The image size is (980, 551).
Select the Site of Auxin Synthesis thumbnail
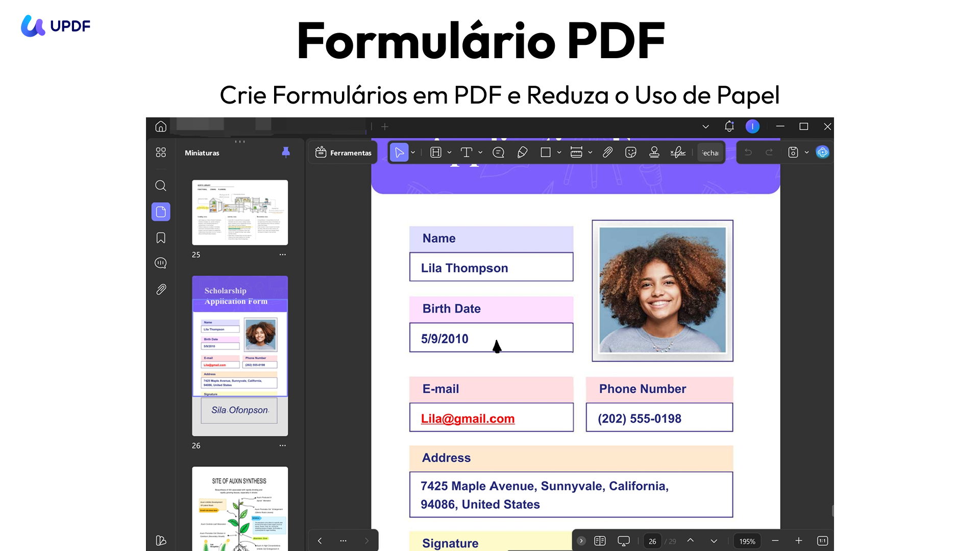click(x=240, y=509)
